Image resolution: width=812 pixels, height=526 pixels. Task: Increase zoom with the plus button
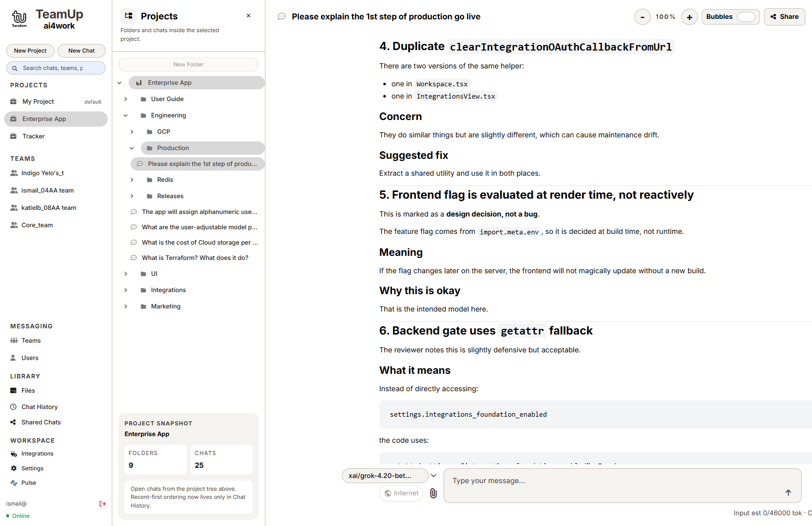pyautogui.click(x=690, y=17)
